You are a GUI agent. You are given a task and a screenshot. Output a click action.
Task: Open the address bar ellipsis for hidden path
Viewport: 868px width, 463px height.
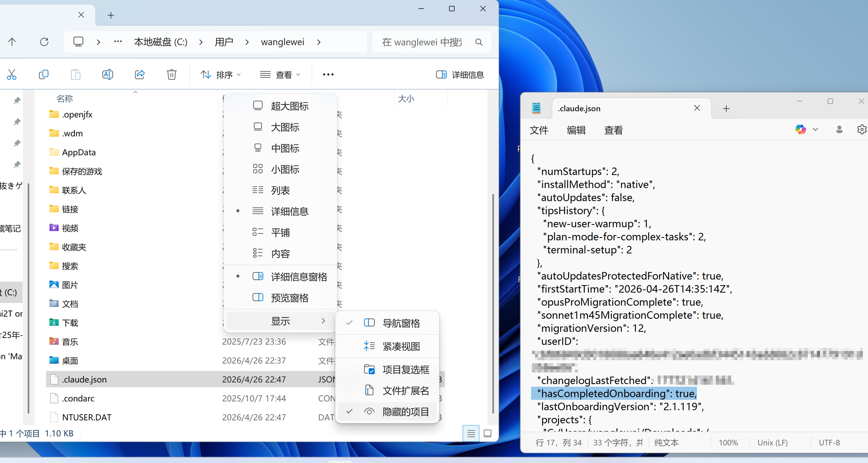click(118, 41)
